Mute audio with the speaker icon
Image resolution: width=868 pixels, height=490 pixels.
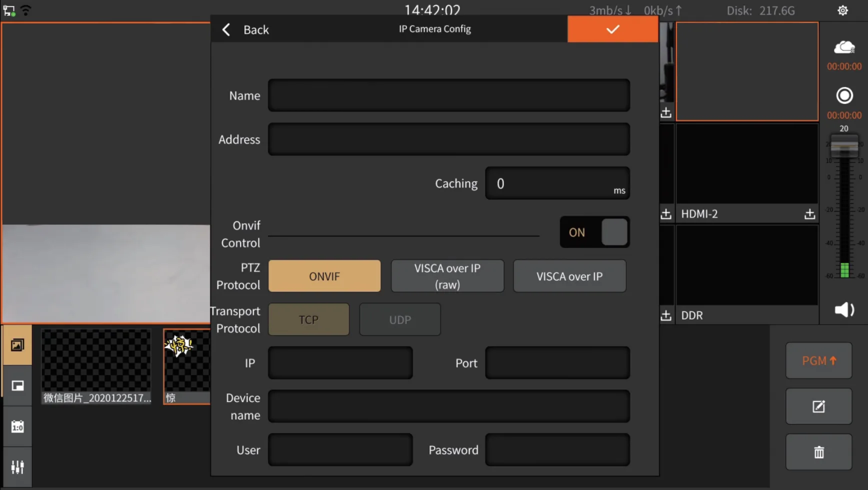pos(844,310)
